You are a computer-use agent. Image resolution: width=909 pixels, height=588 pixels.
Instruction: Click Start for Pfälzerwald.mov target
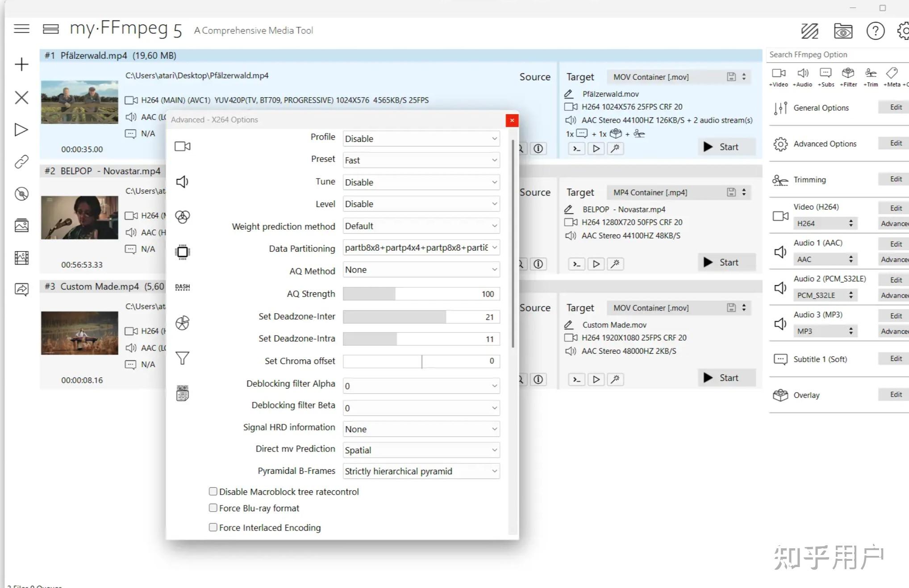click(726, 147)
